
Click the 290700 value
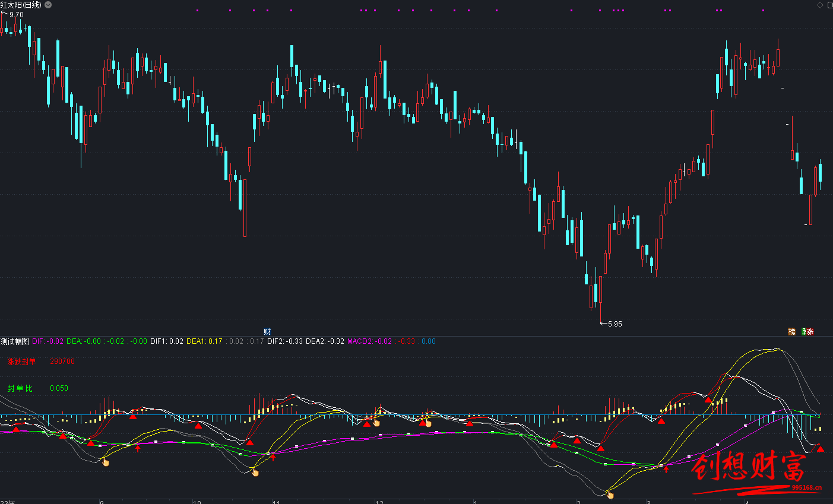[x=62, y=362]
